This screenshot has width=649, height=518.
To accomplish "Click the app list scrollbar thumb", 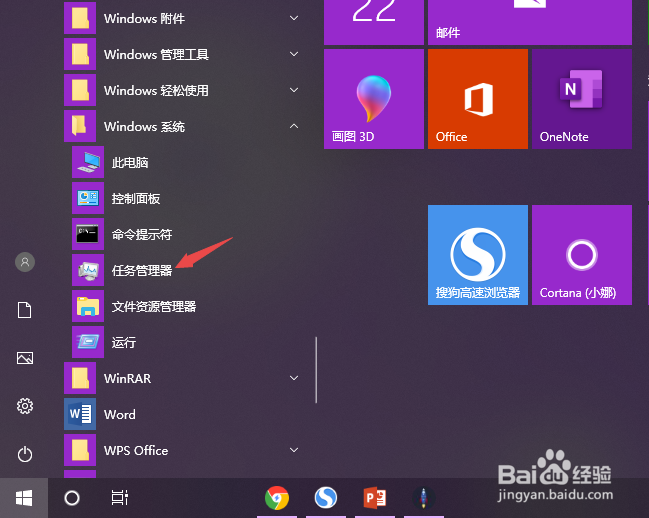I will (316, 370).
